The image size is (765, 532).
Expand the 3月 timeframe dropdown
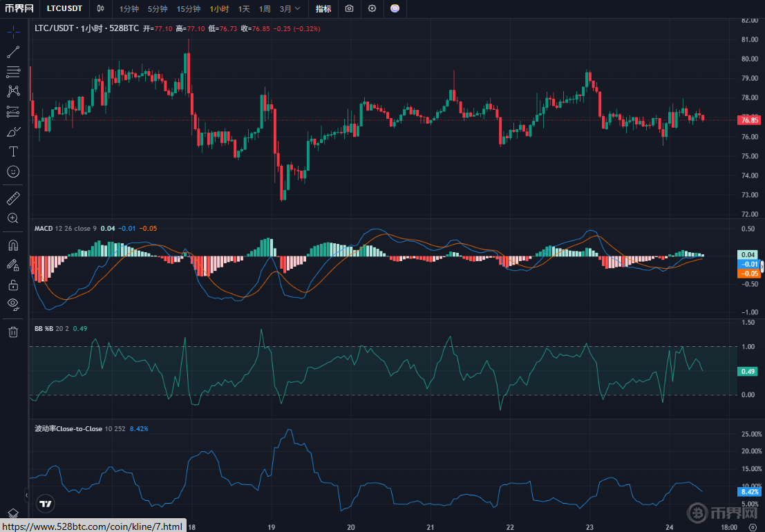tap(290, 9)
